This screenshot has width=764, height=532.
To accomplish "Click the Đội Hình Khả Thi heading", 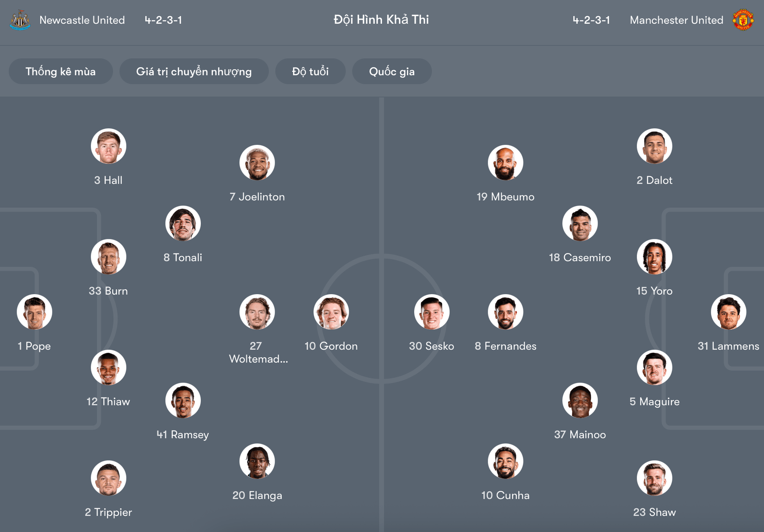I will point(381,20).
